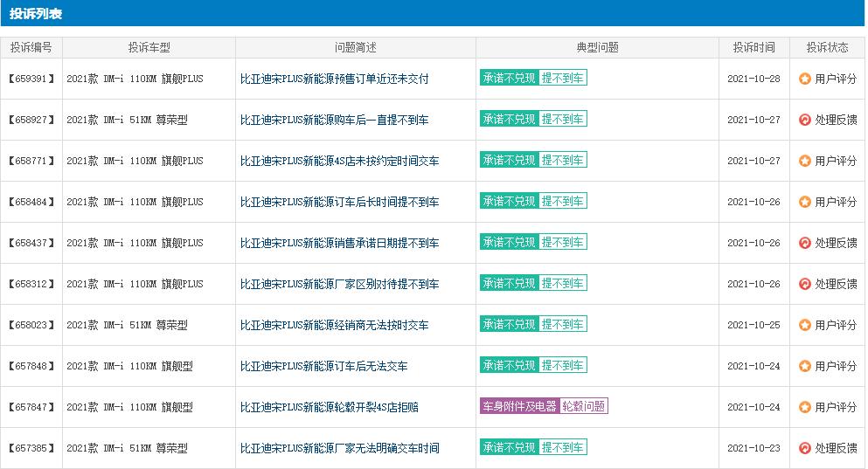The width and height of the screenshot is (868, 469).
Task: Click the 用户评分 status text for 659391
Action: (x=836, y=79)
